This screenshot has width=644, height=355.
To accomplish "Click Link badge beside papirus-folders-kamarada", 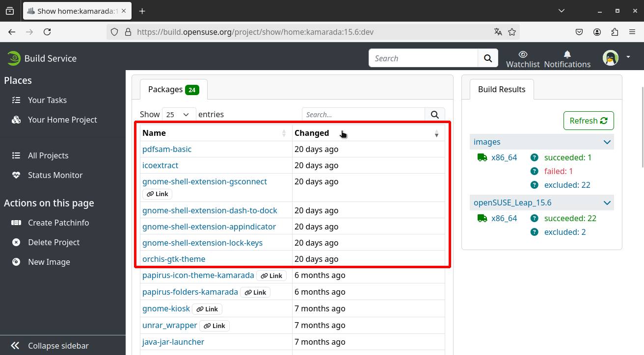I will [255, 292].
